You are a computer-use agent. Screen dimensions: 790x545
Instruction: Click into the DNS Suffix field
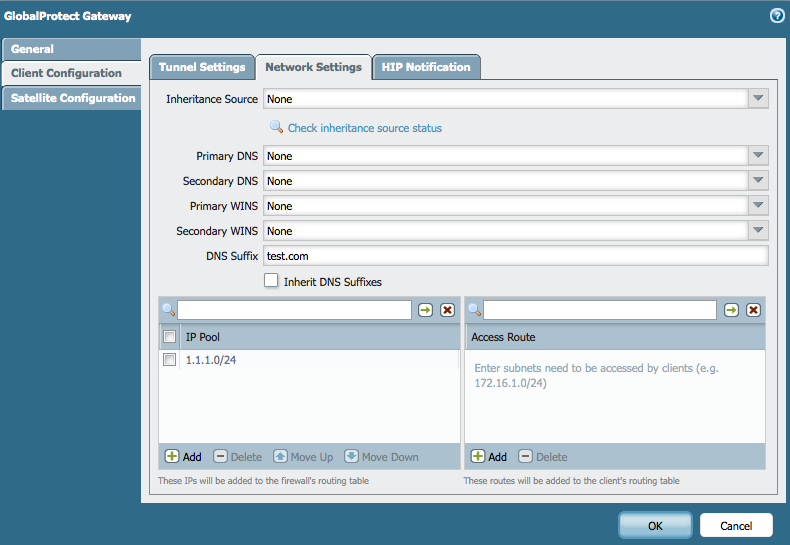[515, 256]
